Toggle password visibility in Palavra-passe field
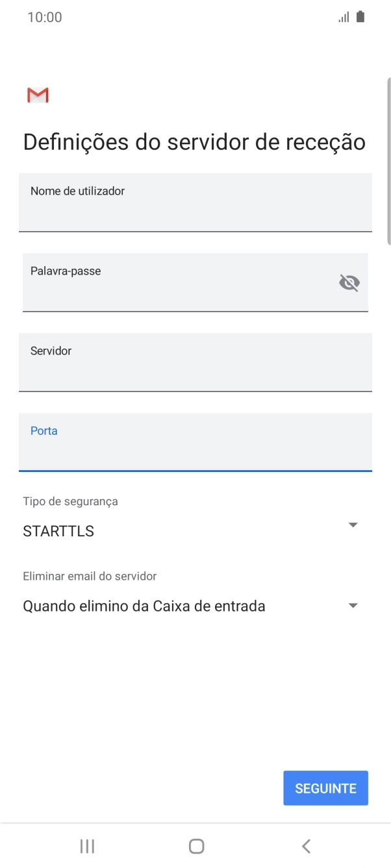 (349, 282)
